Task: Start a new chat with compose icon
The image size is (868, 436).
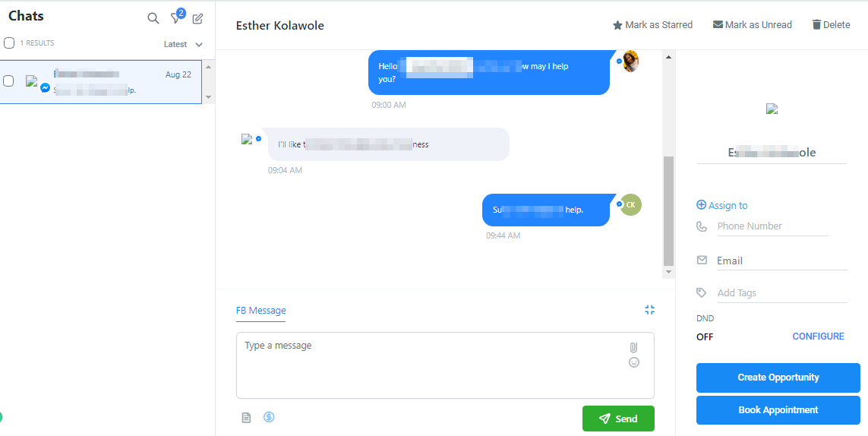Action: point(197,19)
